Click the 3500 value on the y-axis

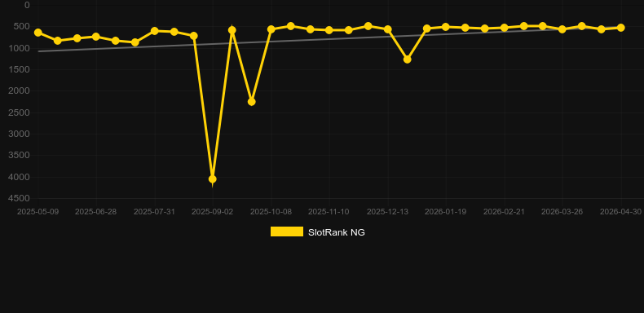coord(20,155)
